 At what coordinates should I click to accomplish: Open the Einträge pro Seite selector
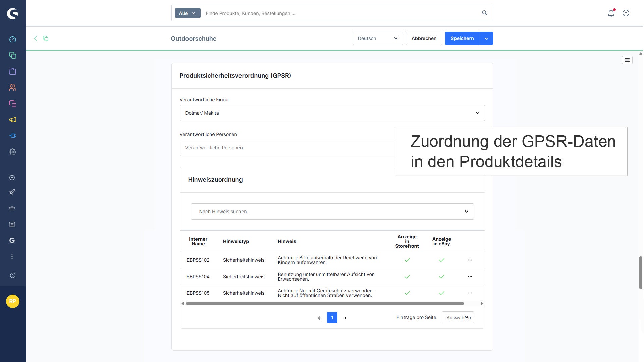pos(458,317)
